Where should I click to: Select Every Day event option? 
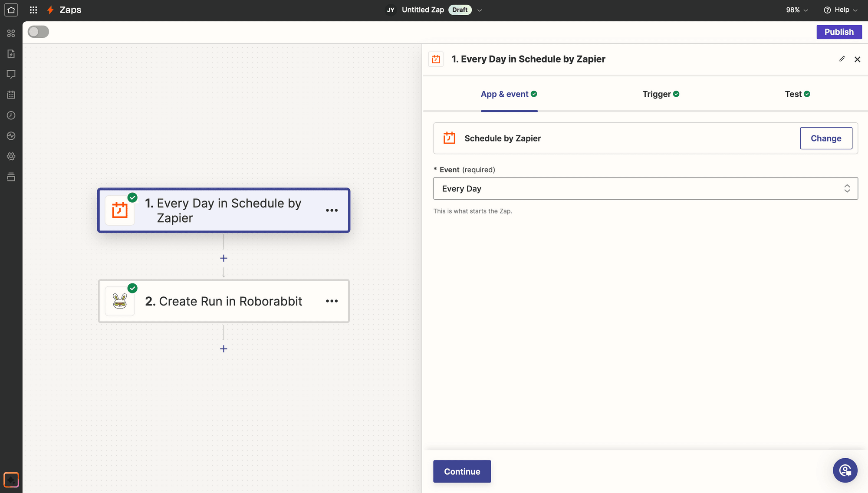tap(645, 188)
